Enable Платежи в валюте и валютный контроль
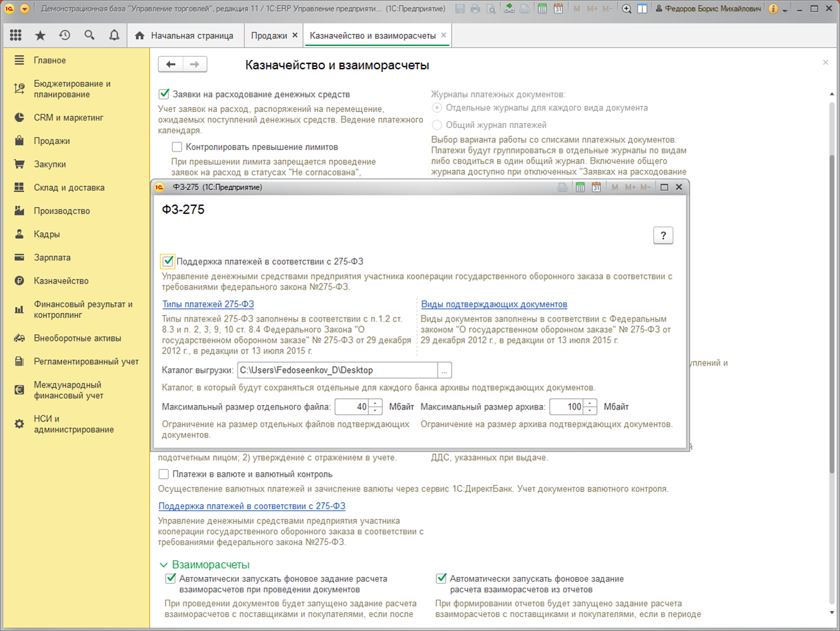Image resolution: width=840 pixels, height=631 pixels. (163, 474)
